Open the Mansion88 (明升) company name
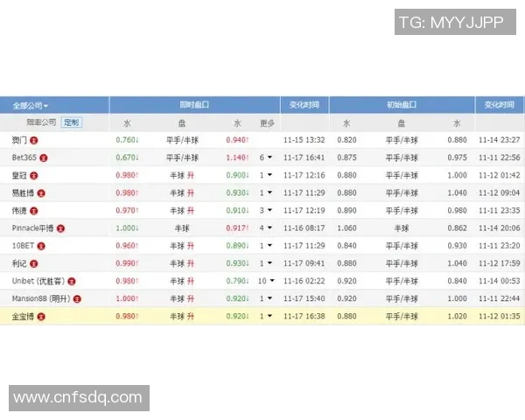Image resolution: width=525 pixels, height=420 pixels. (40, 298)
